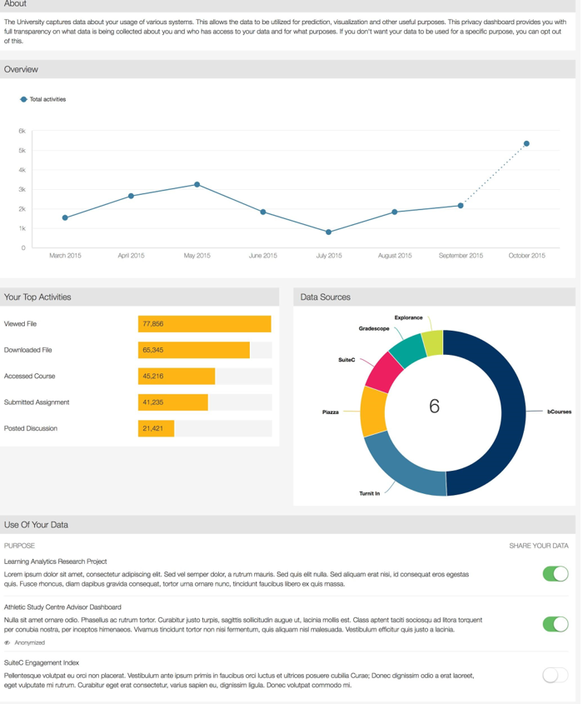Click the Anonymized eye icon

tap(7, 643)
